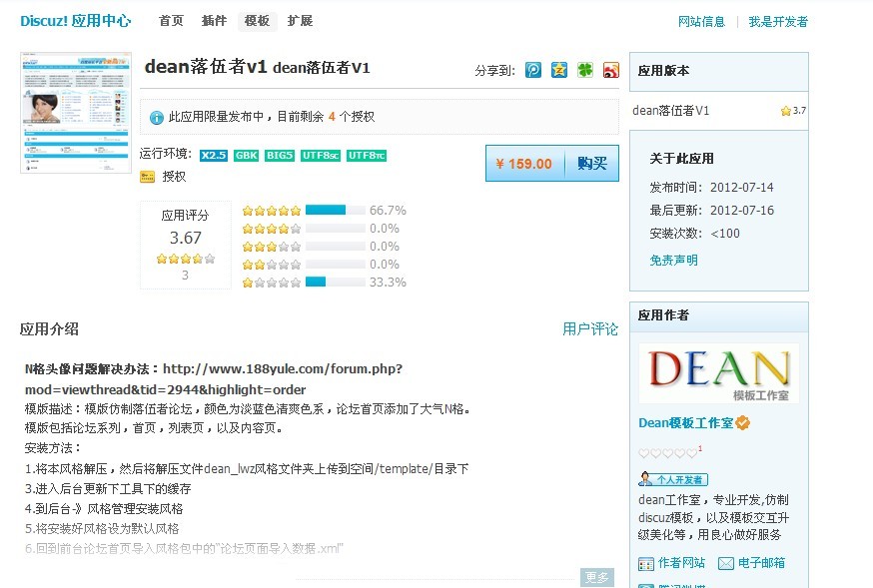Expand description with 更多 button
873x588 pixels.
597,577
